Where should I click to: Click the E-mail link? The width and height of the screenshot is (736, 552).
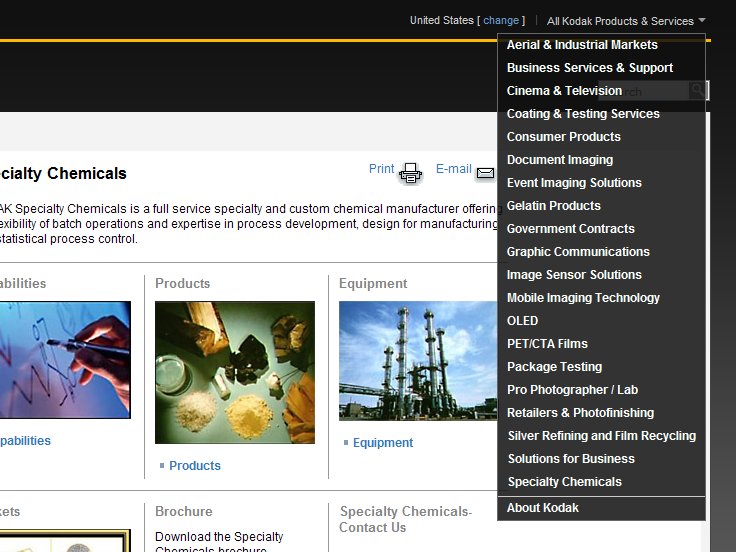point(453,169)
